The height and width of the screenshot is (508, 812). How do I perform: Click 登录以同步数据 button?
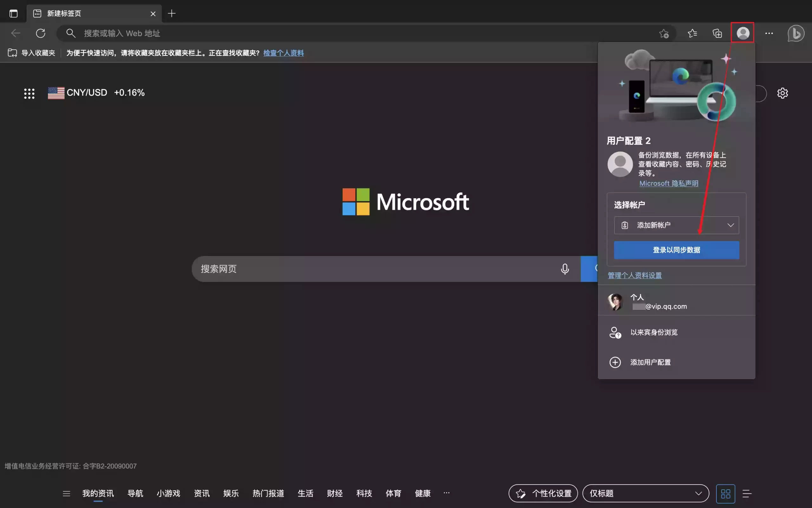tap(677, 250)
